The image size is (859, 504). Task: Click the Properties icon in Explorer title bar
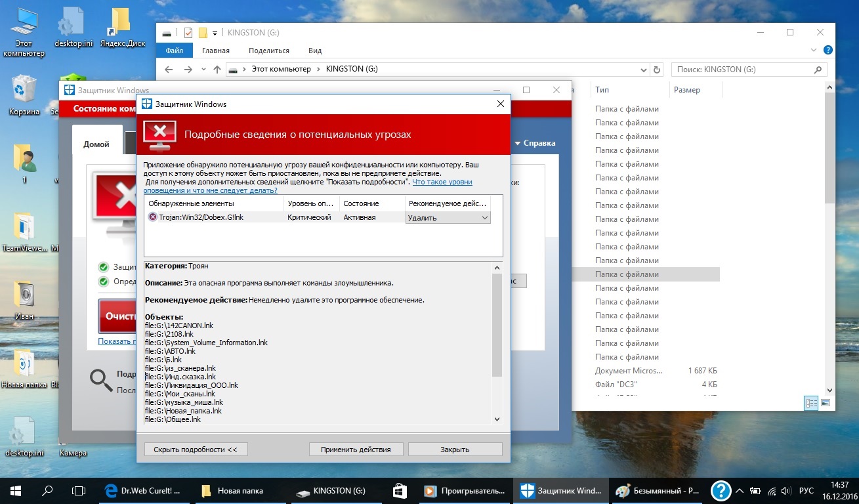tap(188, 32)
